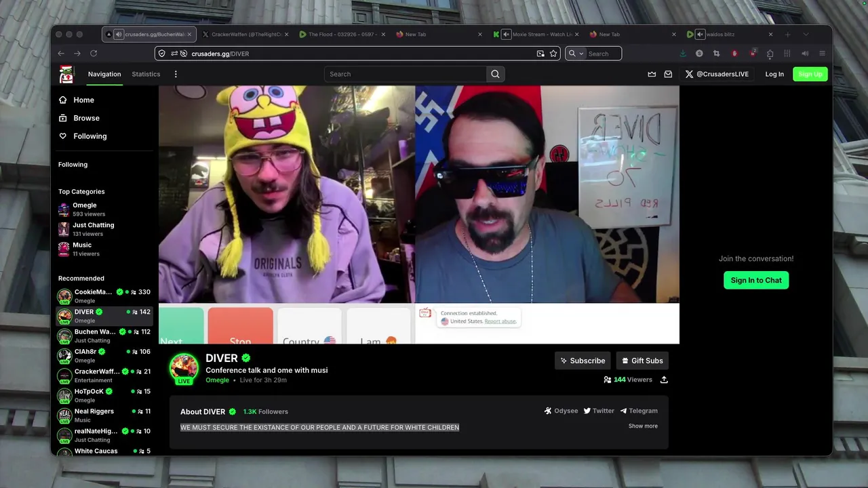This screenshot has width=868, height=488.
Task: Switch to The Flood browser tab
Action: pos(341,34)
